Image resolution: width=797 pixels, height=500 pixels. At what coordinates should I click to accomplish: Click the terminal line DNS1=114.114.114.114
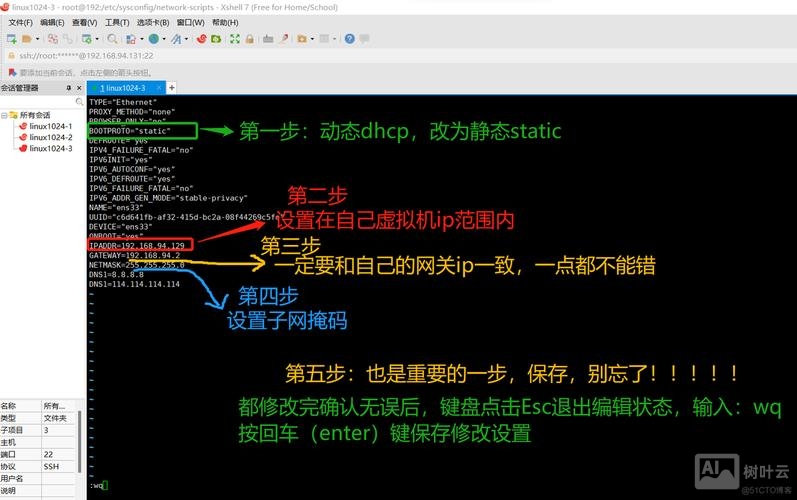tap(134, 284)
